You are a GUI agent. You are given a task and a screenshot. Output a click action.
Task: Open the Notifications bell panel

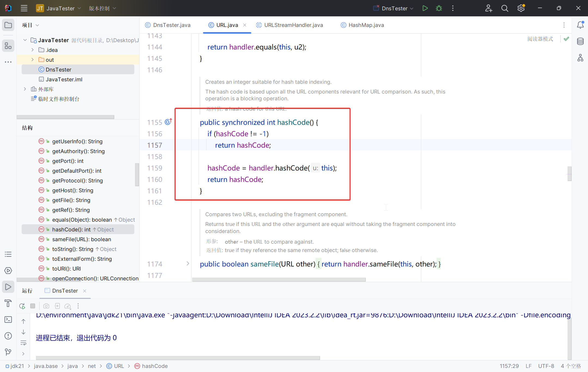(x=580, y=25)
